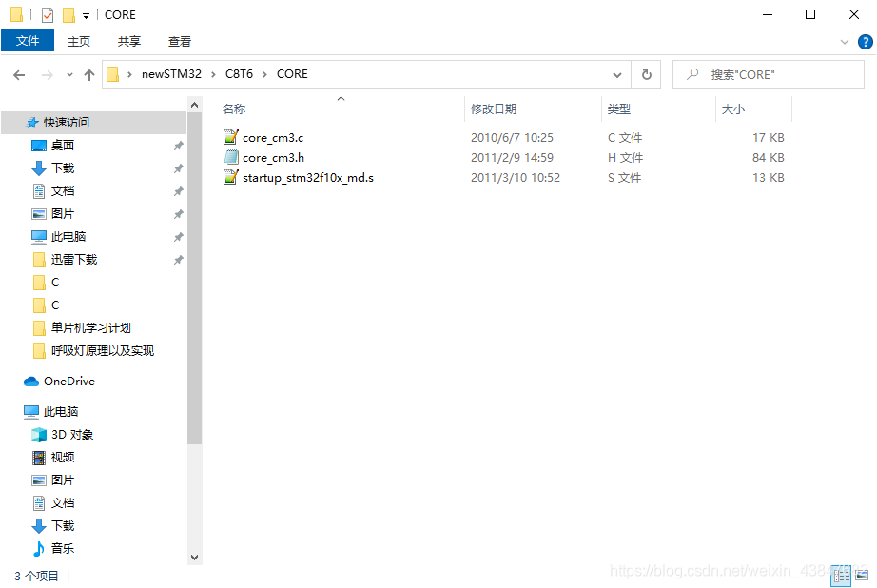
Task: Click the file name core_cm3.c
Action: click(273, 138)
